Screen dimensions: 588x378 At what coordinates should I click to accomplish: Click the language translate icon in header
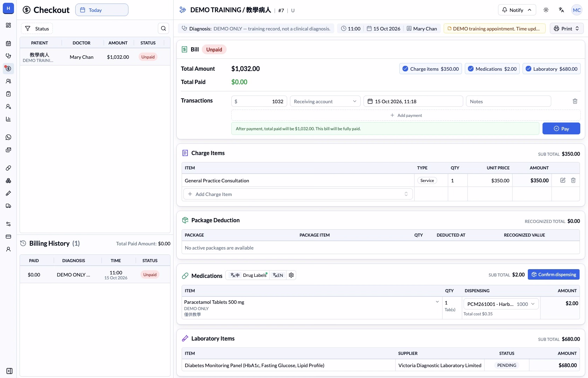coord(561,10)
